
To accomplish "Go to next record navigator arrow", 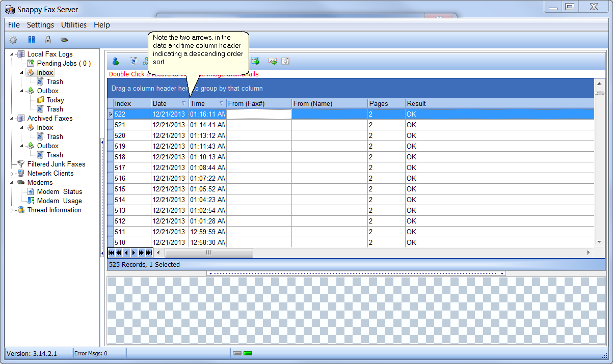I will (x=134, y=253).
